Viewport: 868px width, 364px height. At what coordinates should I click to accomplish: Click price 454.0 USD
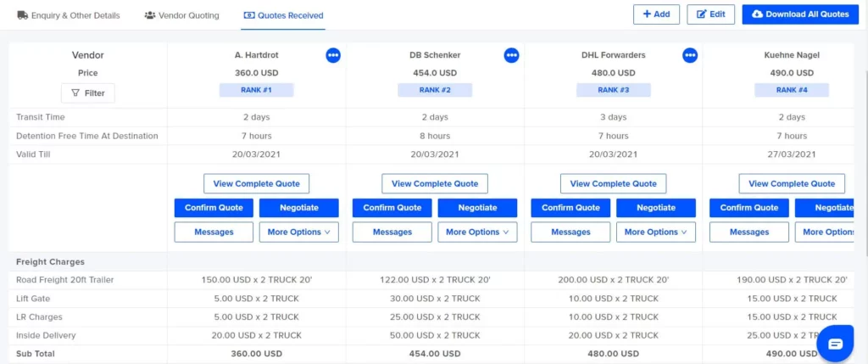pyautogui.click(x=435, y=73)
